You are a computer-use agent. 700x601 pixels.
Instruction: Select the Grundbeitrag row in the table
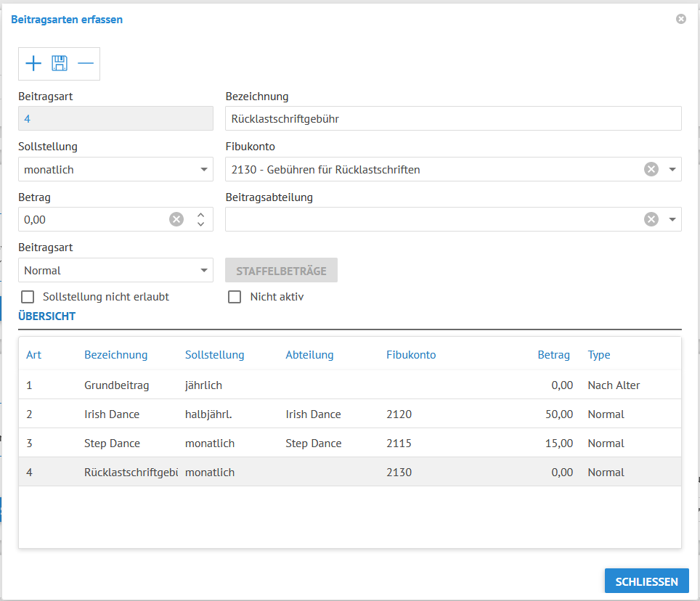(x=350, y=385)
